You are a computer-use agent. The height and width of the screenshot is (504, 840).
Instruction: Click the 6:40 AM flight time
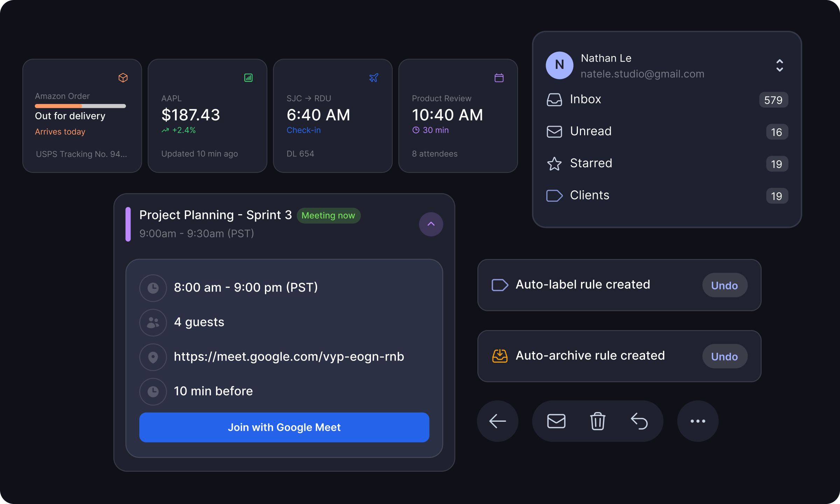pyautogui.click(x=318, y=115)
